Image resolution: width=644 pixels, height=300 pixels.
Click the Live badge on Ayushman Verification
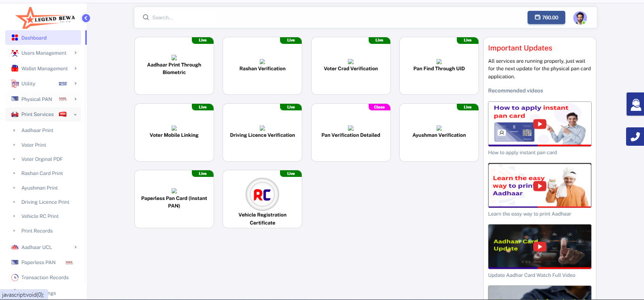click(468, 107)
